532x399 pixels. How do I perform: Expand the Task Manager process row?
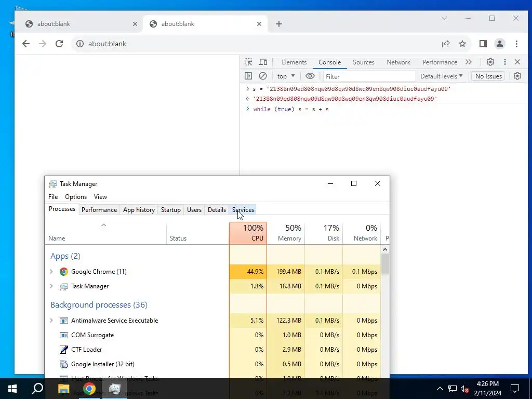pyautogui.click(x=51, y=286)
